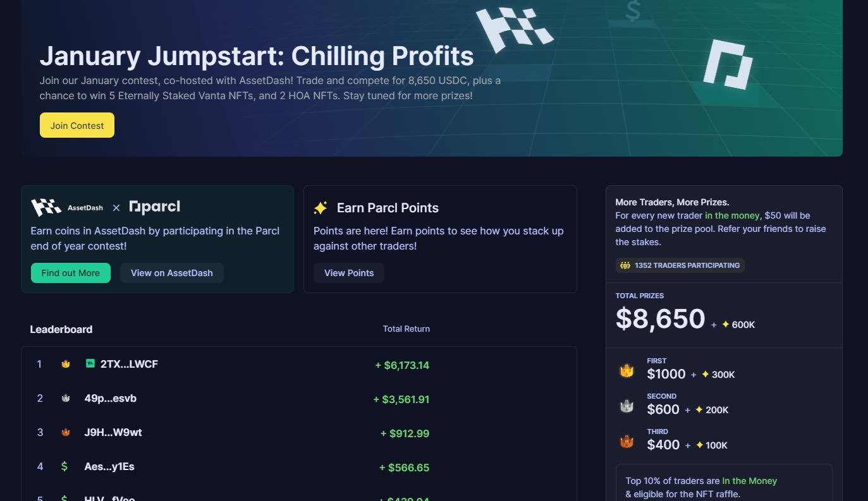
Task: Select the J9H...W9wt leaderboard entry
Action: pyautogui.click(x=113, y=432)
